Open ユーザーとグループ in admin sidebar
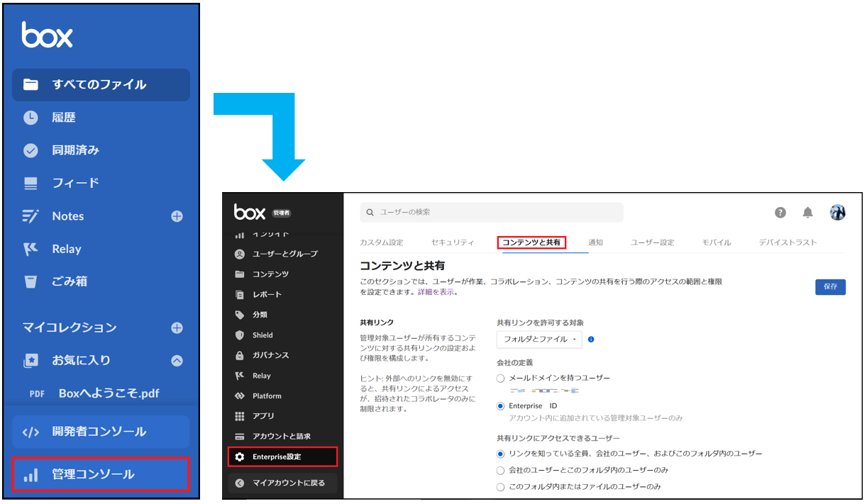This screenshot has height=504, width=867. click(x=282, y=254)
